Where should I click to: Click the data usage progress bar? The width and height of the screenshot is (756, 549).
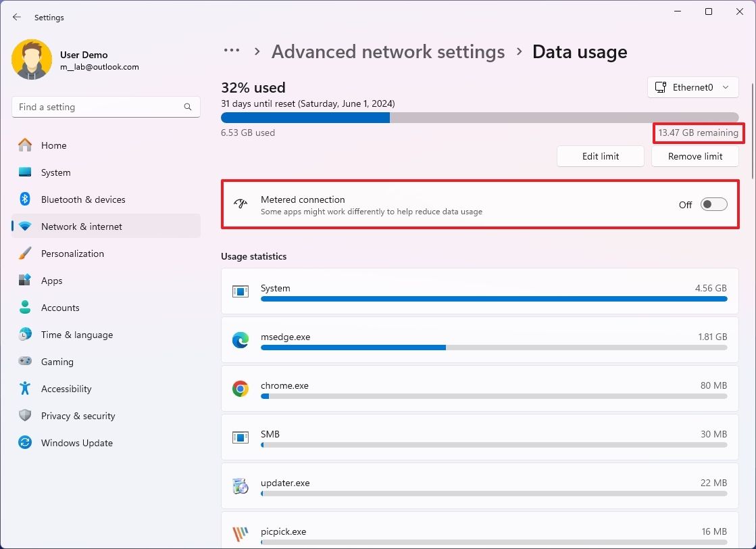tap(480, 117)
